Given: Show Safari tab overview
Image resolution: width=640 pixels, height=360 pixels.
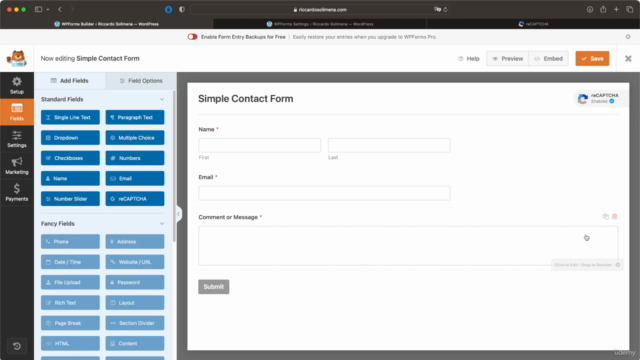Looking at the screenshot, I should (630, 9).
